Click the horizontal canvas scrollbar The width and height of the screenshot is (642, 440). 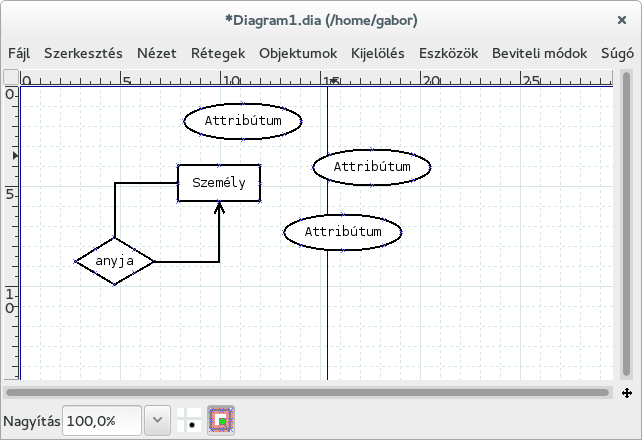[310, 393]
